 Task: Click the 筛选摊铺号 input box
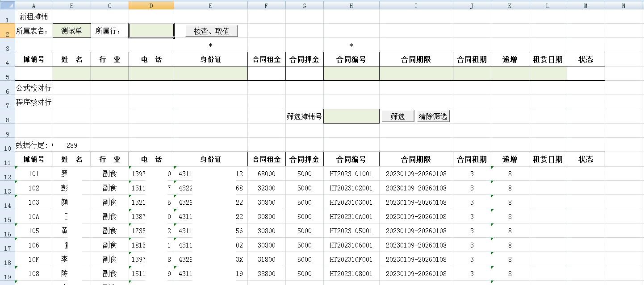tap(351, 116)
